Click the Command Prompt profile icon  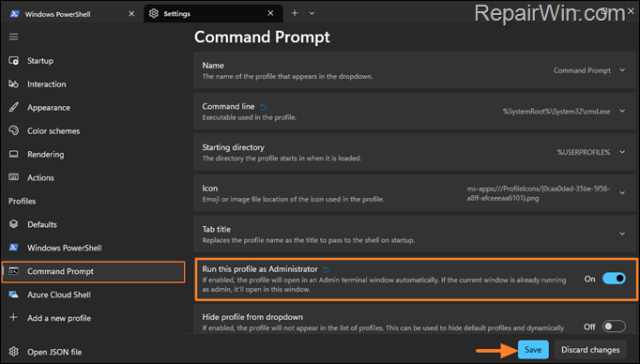[x=13, y=271]
